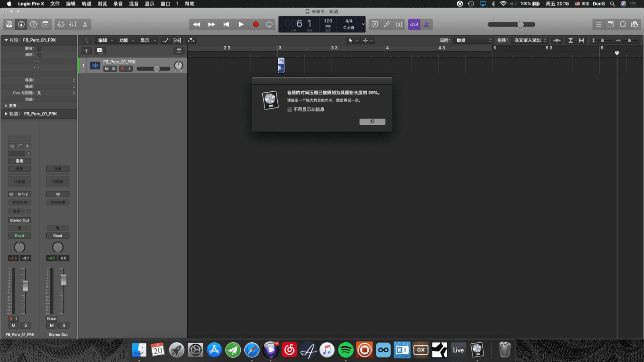644x362 pixels.
Task: Enable the metronome click button
Action: pyautogui.click(x=426, y=25)
